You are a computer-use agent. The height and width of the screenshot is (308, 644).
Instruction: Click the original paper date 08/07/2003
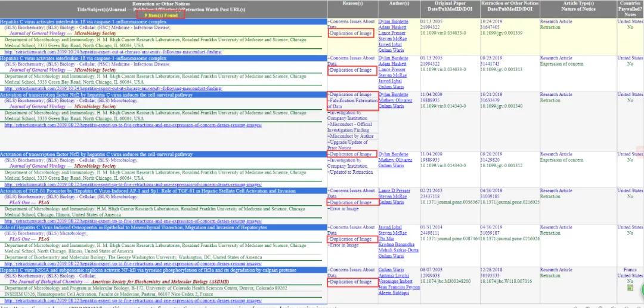[432, 270]
